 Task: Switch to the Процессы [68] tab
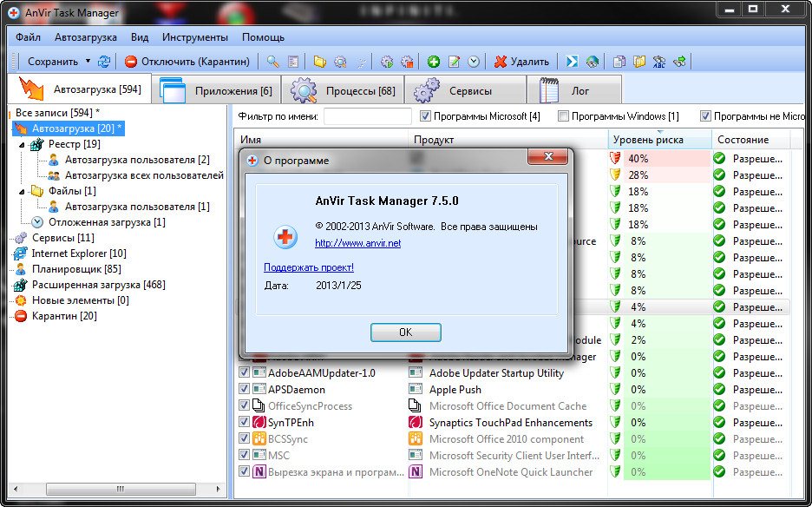[x=343, y=90]
